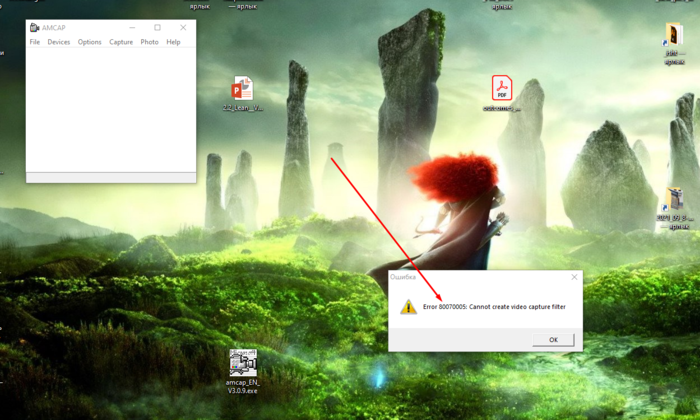
Task: Click the Ошибка dialog title text
Action: [403, 277]
